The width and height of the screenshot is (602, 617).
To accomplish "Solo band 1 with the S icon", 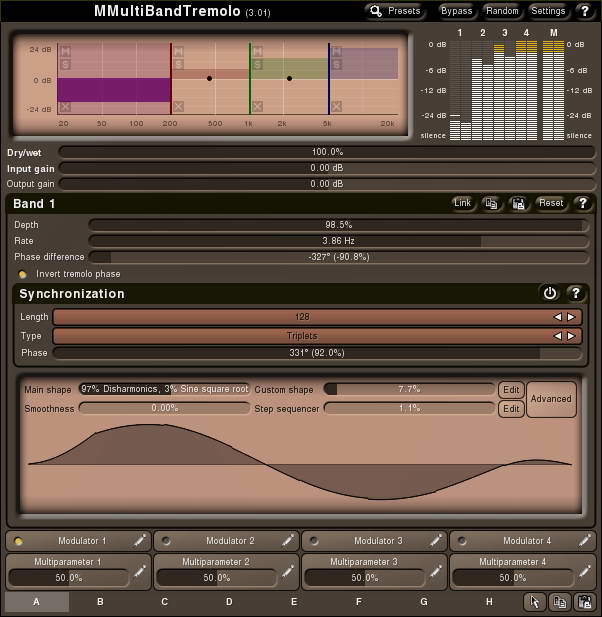I will [x=65, y=64].
